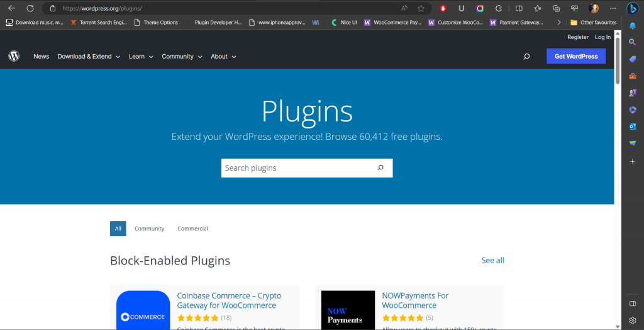Open the Plugin Developer bookmark
Screen dimensions: 644x330
tap(214, 23)
